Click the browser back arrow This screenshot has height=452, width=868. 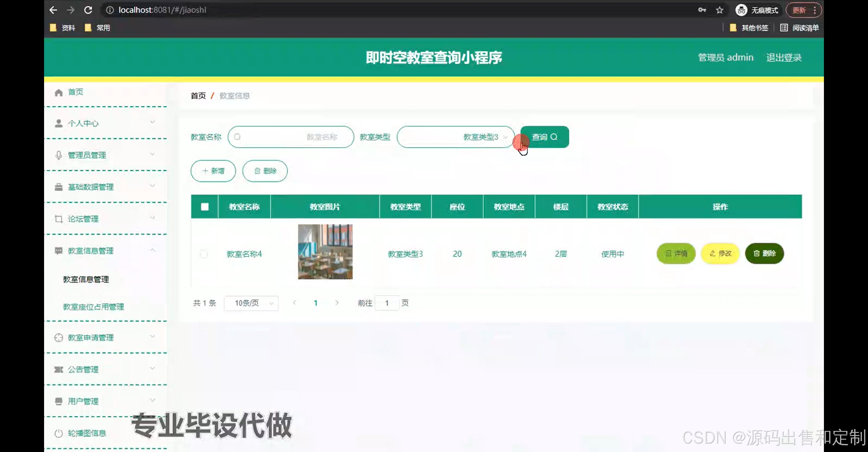(x=53, y=10)
